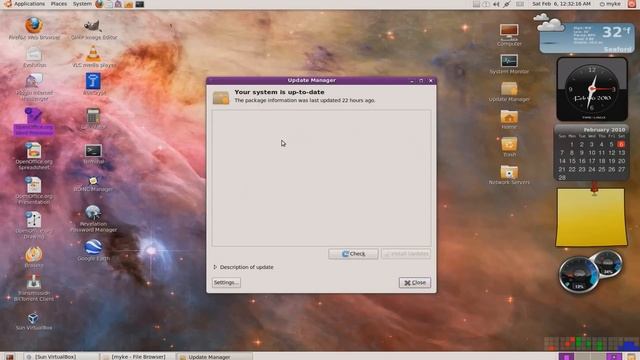Open the Places menu
This screenshot has height=360, width=640.
coord(59,4)
